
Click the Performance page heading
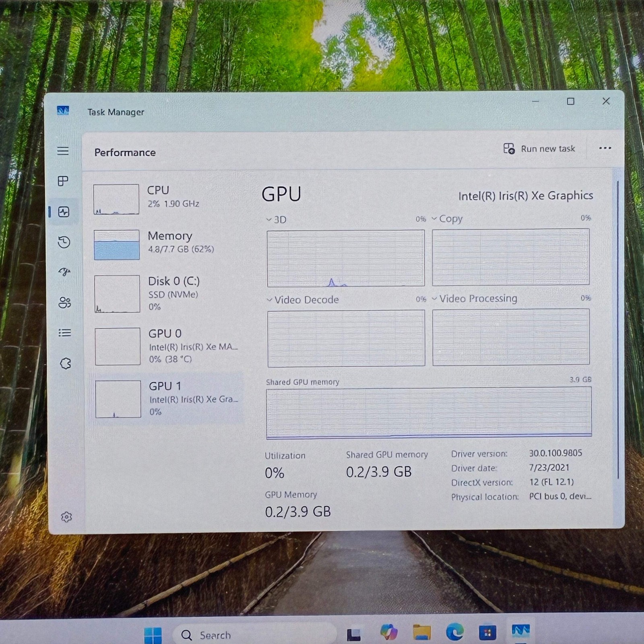pyautogui.click(x=125, y=153)
